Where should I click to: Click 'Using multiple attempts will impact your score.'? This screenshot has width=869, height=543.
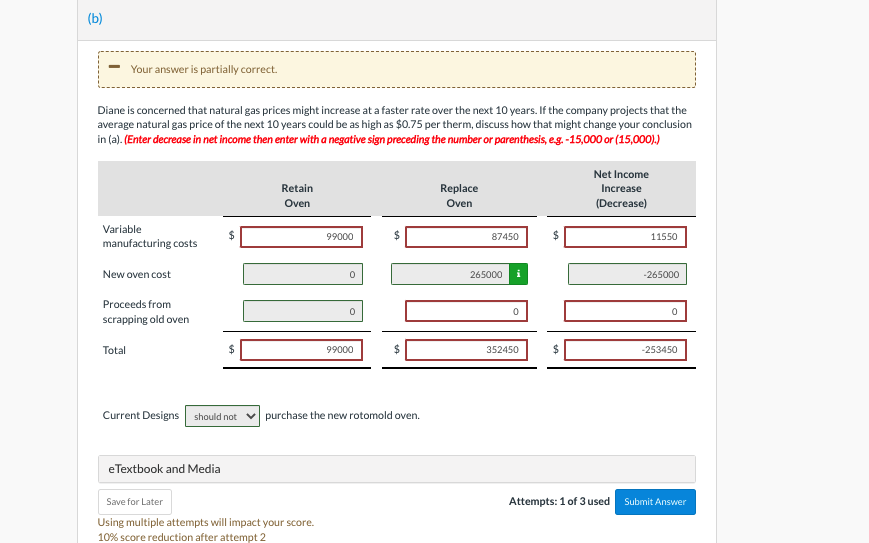[x=206, y=522]
